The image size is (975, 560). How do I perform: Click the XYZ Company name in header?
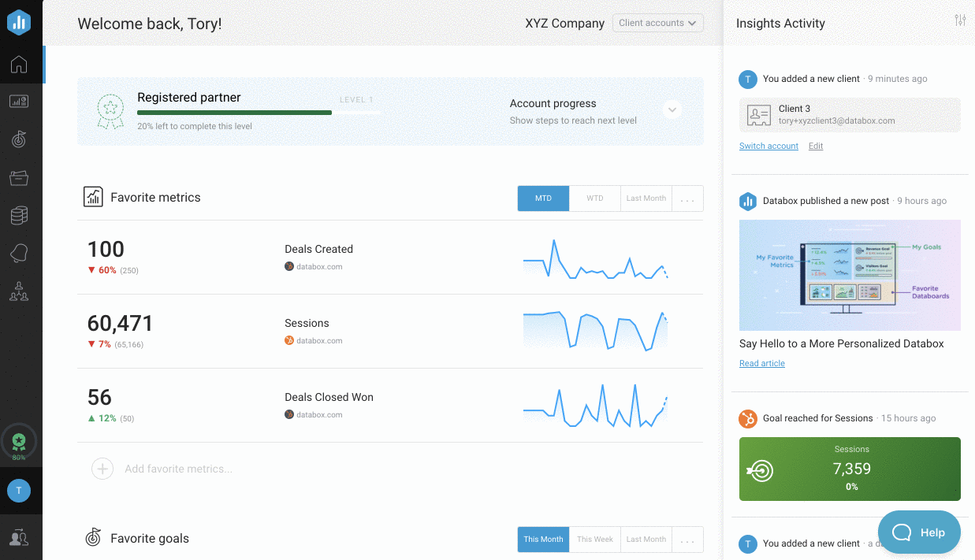(x=564, y=23)
